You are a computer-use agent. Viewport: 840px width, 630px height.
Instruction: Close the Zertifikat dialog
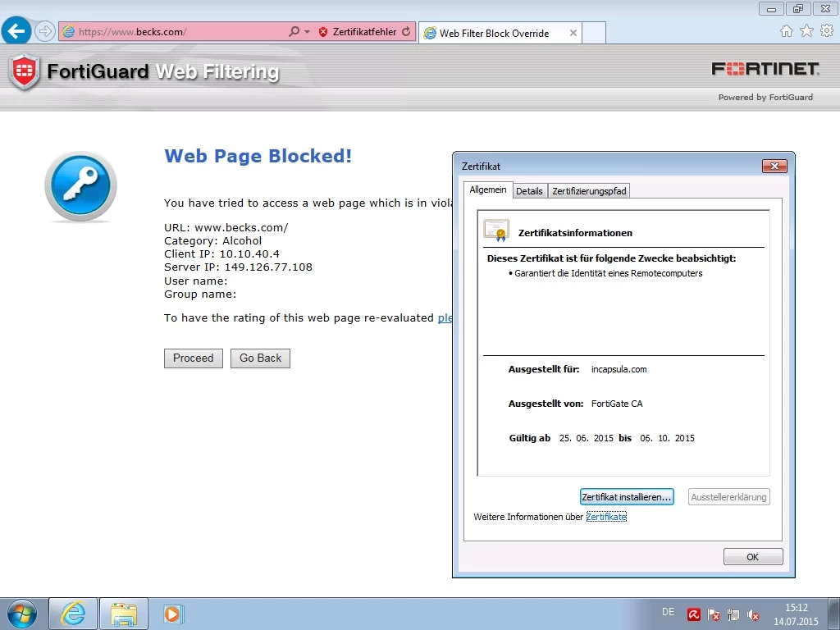774,166
